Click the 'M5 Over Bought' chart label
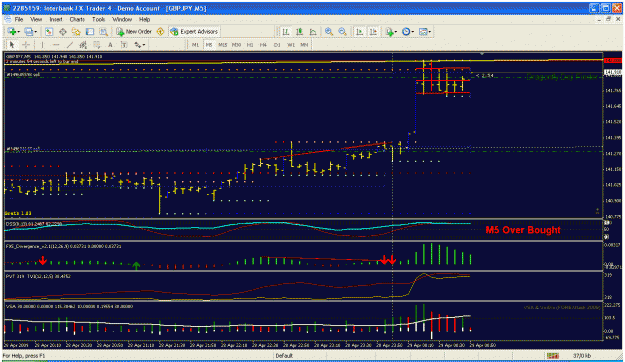This screenshot has height=362, width=625. click(523, 230)
